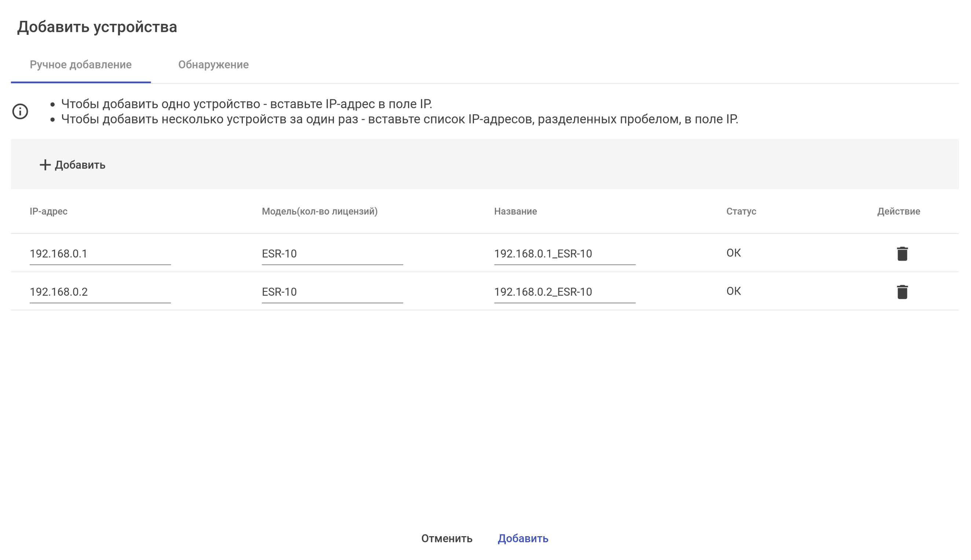Screen dimensions: 971x560
Task: Click the Действие column header
Action: (x=898, y=211)
